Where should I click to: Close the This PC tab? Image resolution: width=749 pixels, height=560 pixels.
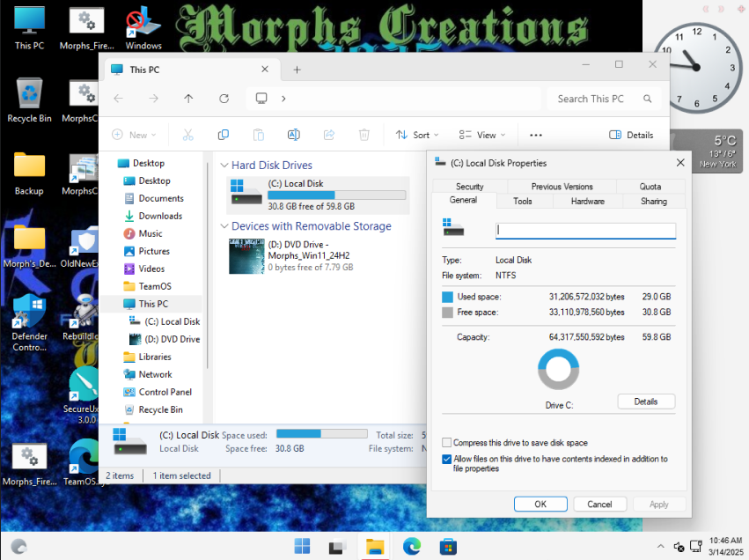pyautogui.click(x=265, y=70)
